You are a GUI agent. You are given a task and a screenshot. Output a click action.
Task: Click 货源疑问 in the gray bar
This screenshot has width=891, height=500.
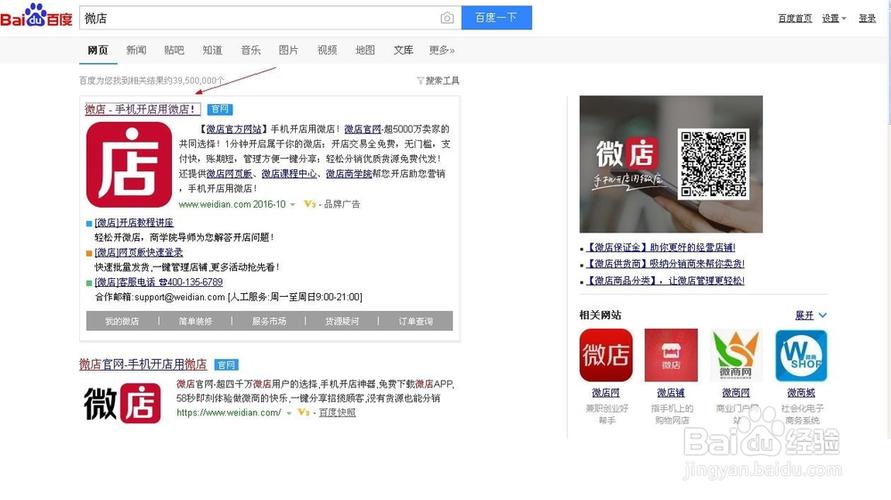342,321
